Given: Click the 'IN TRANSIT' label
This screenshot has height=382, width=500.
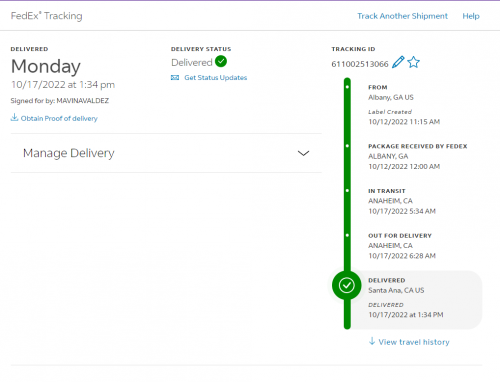Looking at the screenshot, I should pos(387,191).
